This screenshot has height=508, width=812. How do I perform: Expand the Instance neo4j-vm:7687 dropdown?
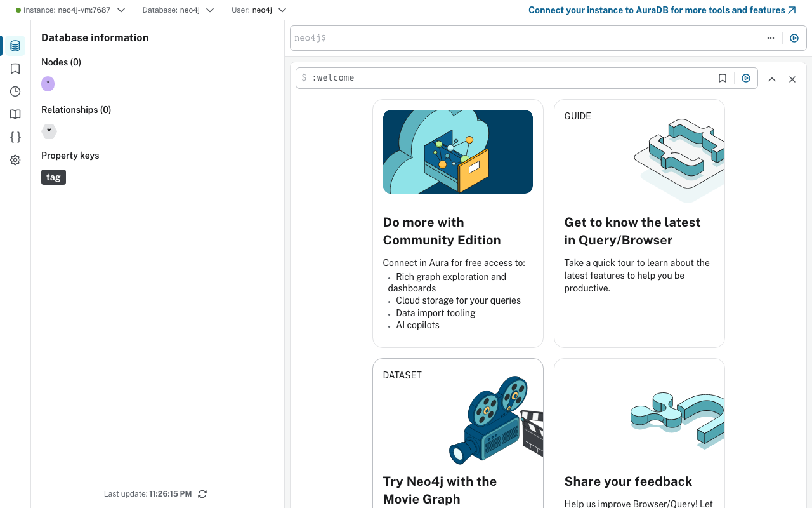tap(70, 10)
